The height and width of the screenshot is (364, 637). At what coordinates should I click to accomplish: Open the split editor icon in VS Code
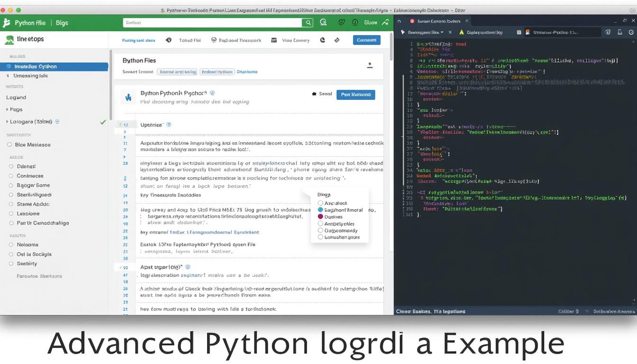(x=619, y=32)
